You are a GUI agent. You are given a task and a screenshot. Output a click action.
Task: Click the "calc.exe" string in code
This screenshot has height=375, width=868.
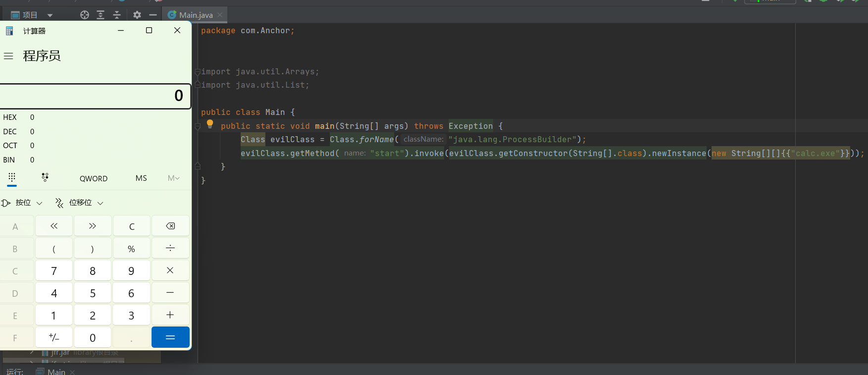pyautogui.click(x=815, y=153)
